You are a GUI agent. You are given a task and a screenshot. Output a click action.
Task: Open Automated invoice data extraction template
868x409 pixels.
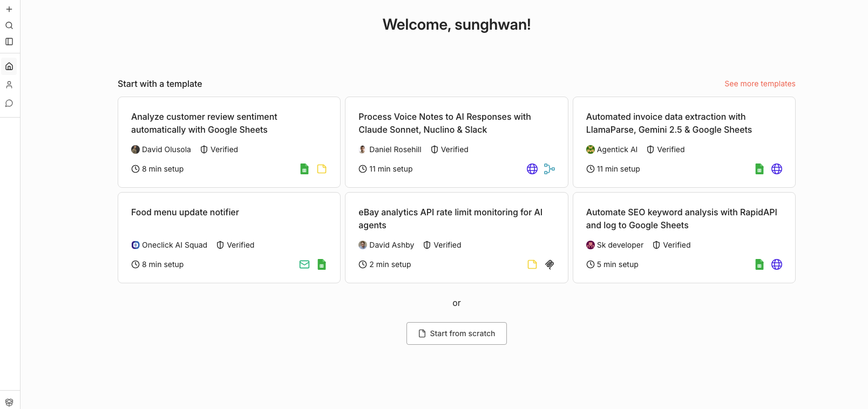pos(669,123)
